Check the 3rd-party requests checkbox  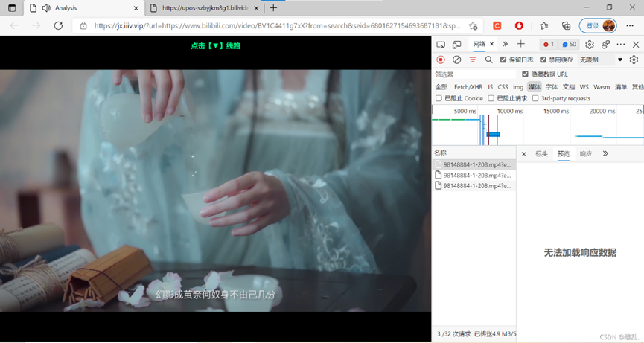pyautogui.click(x=535, y=98)
